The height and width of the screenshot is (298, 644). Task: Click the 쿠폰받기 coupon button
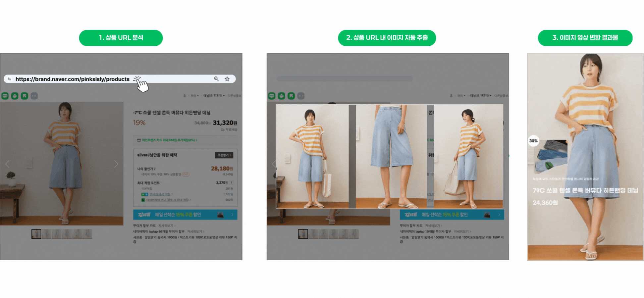coord(224,155)
